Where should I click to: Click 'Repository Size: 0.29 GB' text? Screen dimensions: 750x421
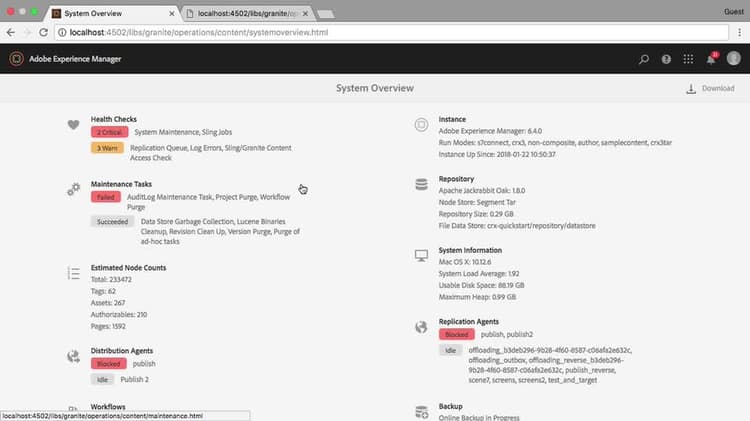point(476,214)
